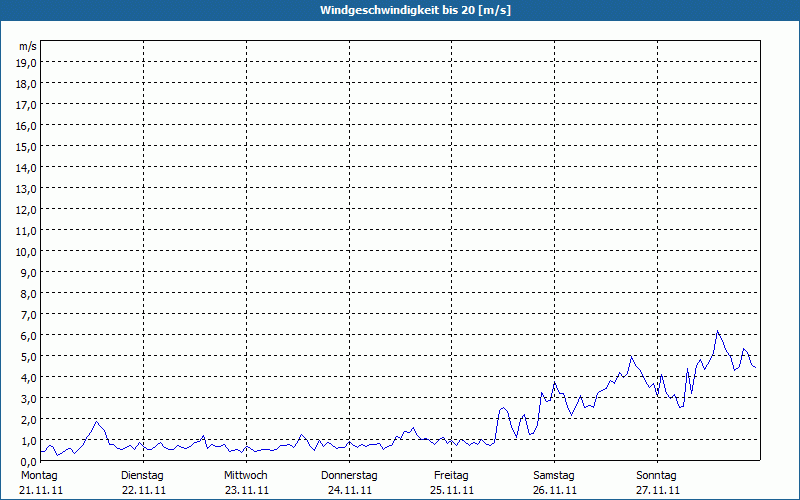Click the 6,0 y-axis label

pyautogui.click(x=29, y=336)
